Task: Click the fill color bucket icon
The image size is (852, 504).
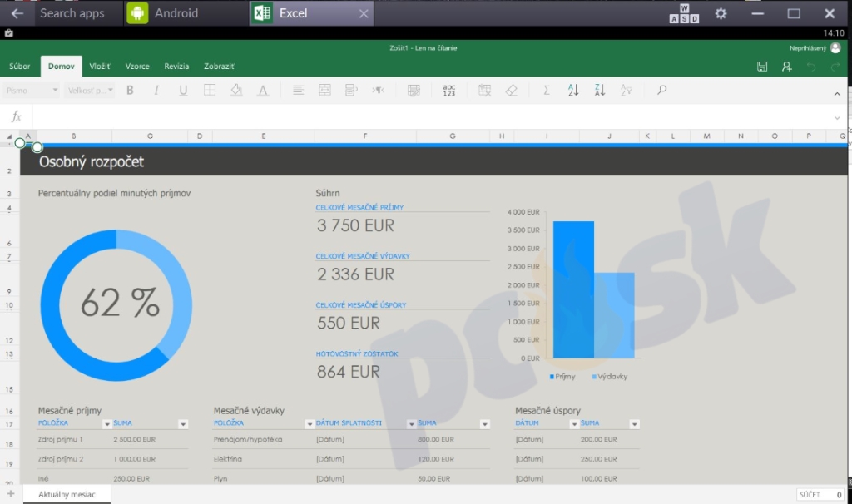Action: click(236, 91)
